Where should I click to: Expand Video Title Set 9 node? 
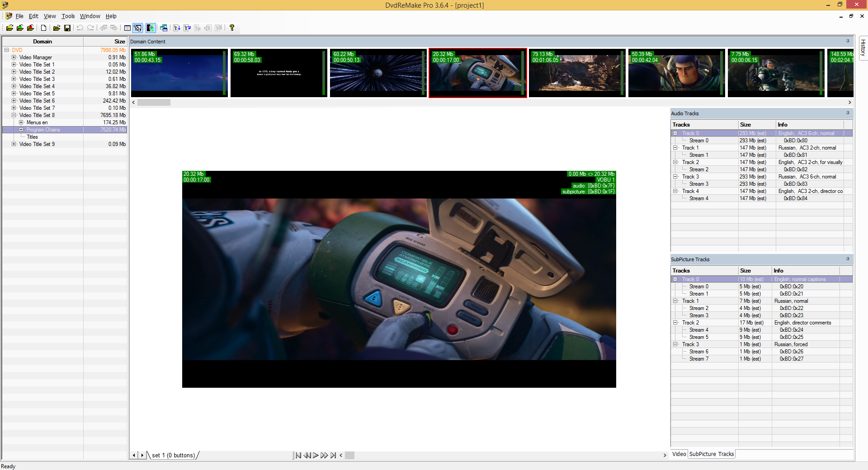coord(14,144)
